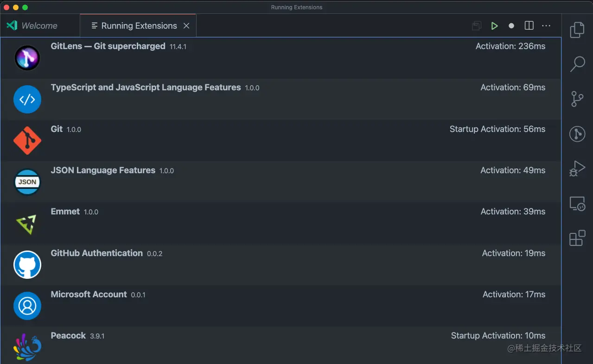This screenshot has height=364, width=593.
Task: Open the Remote Explorer icon
Action: [x=577, y=204]
